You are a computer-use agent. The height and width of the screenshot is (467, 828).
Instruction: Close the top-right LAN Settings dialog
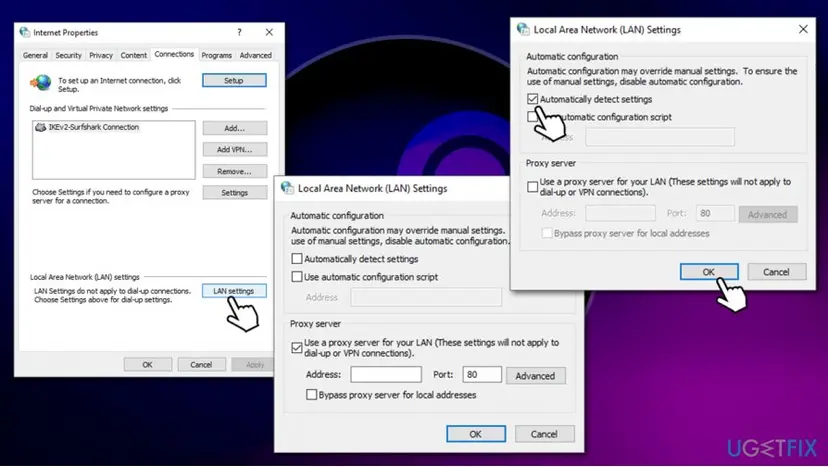pos(803,29)
